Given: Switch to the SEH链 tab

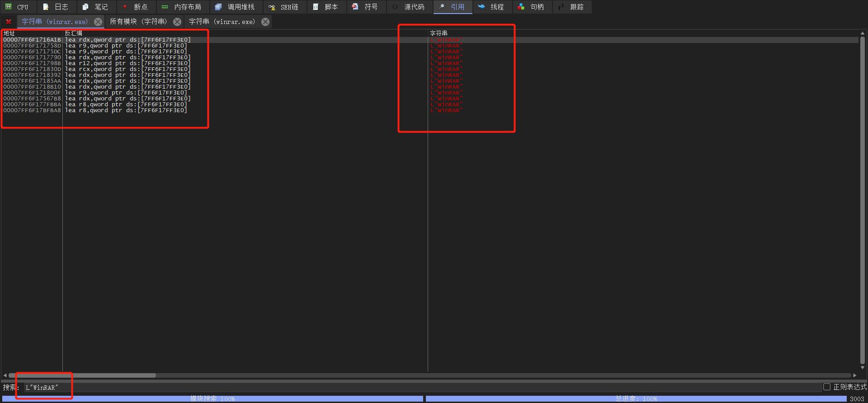Looking at the screenshot, I should click(284, 7).
